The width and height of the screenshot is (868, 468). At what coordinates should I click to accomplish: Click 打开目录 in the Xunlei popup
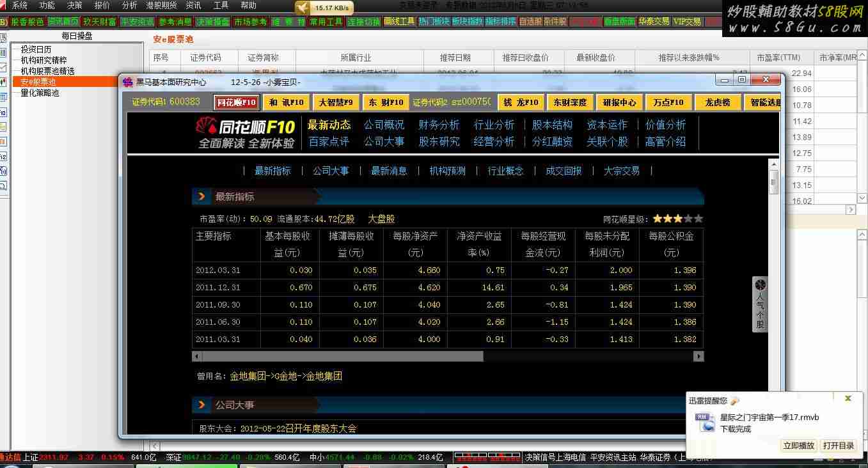(839, 446)
